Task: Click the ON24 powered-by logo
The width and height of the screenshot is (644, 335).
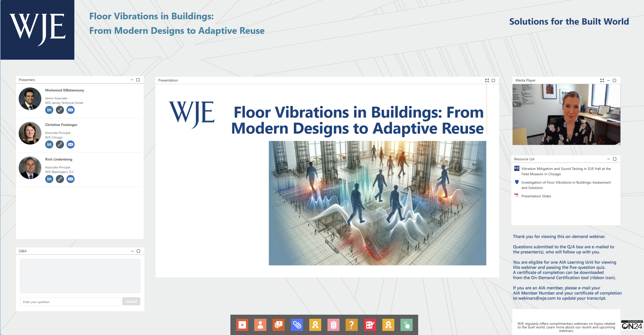Action: (x=632, y=325)
